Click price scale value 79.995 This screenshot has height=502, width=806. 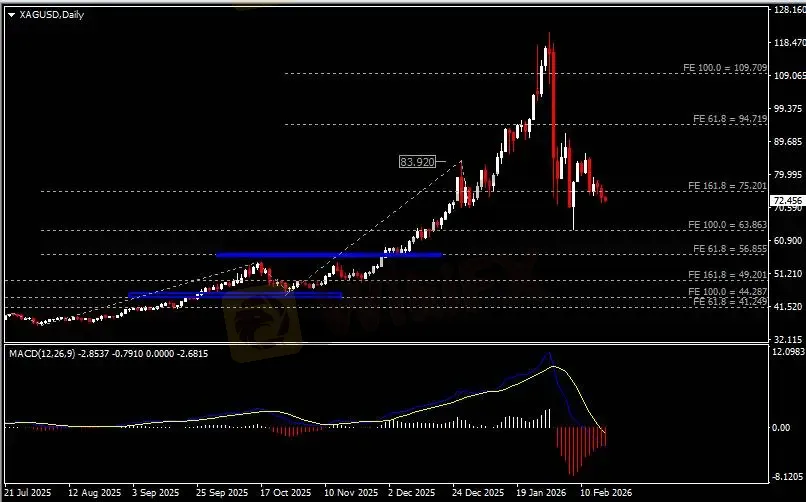pos(788,175)
